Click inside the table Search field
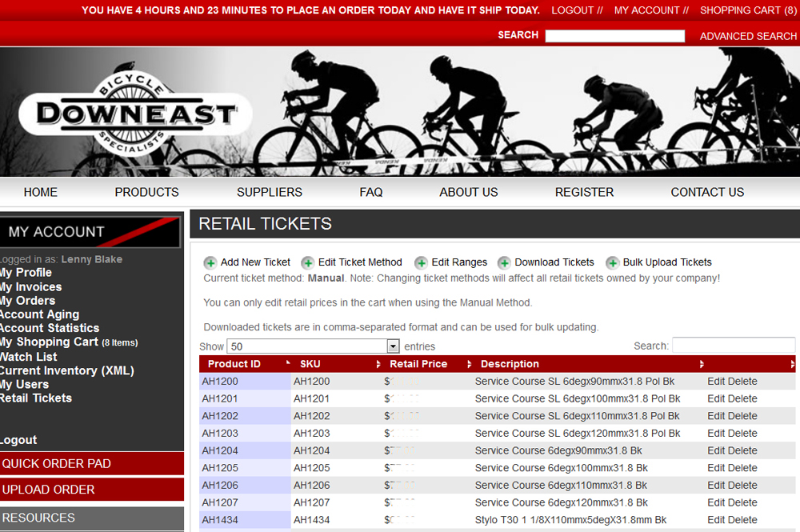The width and height of the screenshot is (800, 532). pyautogui.click(x=734, y=346)
